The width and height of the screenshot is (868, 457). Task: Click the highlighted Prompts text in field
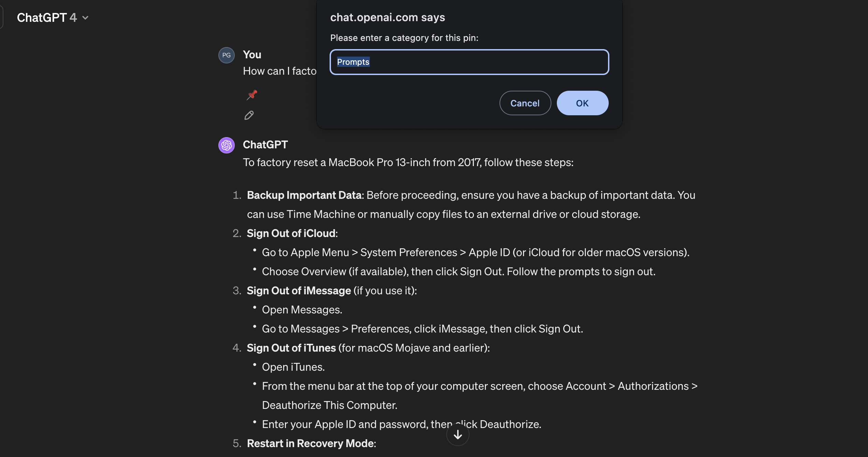coord(353,62)
